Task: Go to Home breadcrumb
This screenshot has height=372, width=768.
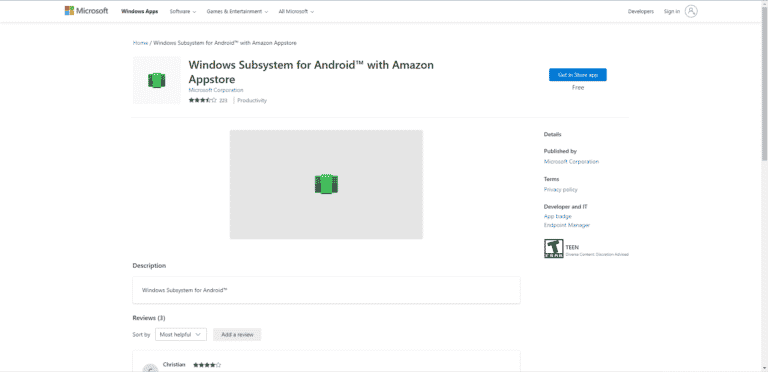Action: coord(140,43)
